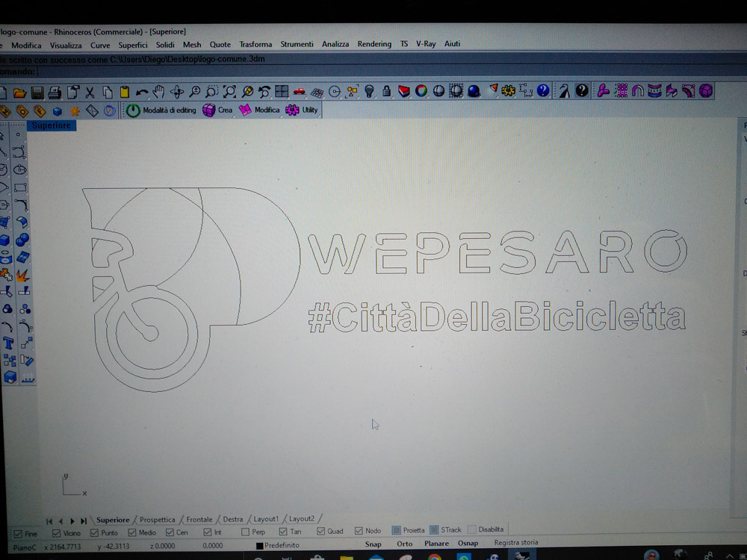This screenshot has width=747, height=560.
Task: Open the Crea toolbar flyout
Action: (217, 110)
